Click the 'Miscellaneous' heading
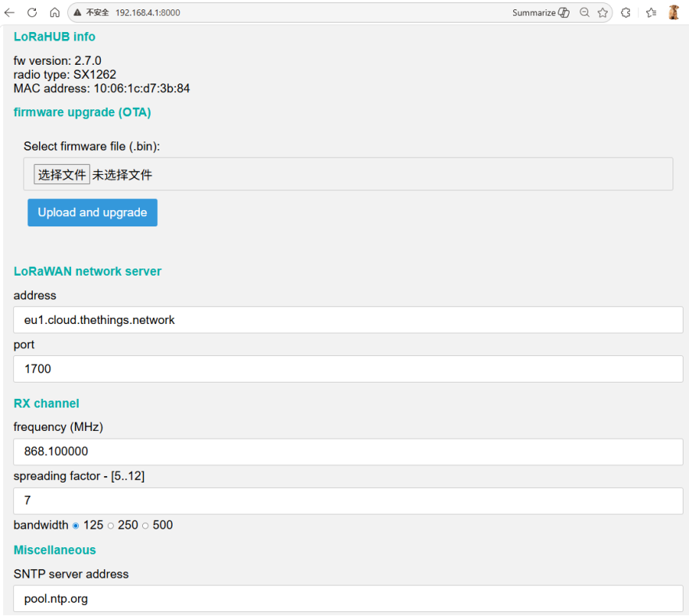Image resolution: width=689 pixels, height=616 pixels. pyautogui.click(x=55, y=550)
